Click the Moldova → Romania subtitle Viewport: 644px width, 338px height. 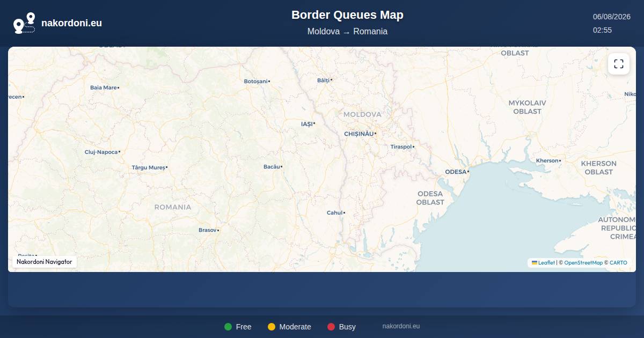coord(347,32)
